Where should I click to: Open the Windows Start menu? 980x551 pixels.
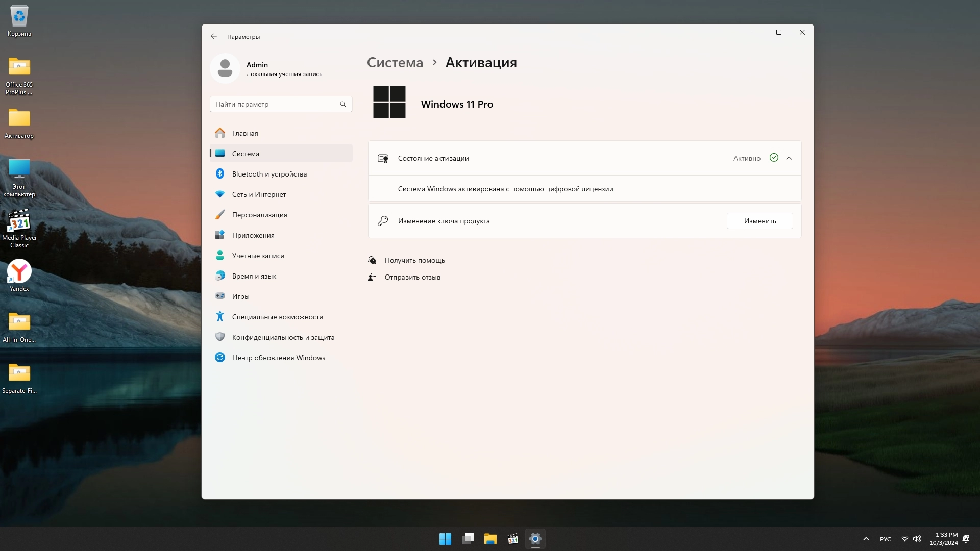[445, 539]
